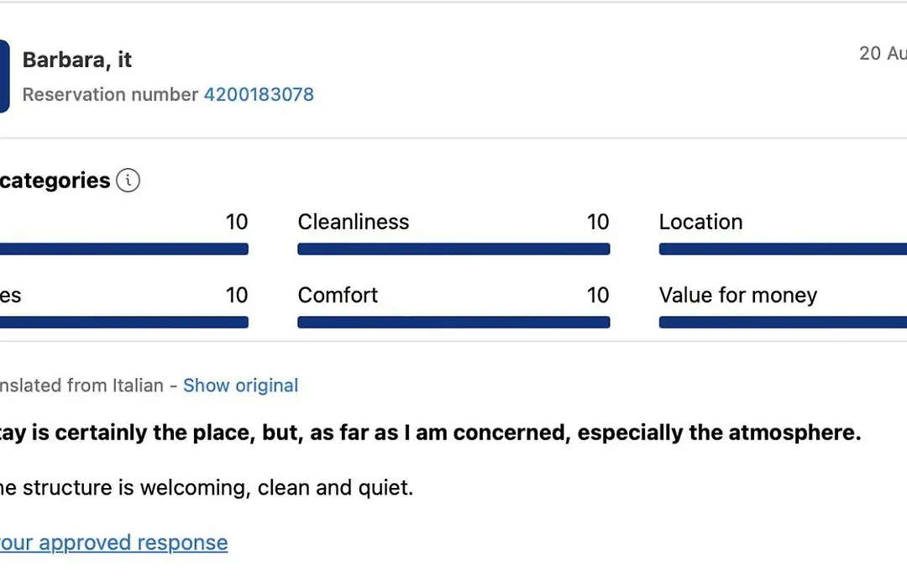
Task: Open reservation number 4200183078
Action: [x=259, y=94]
